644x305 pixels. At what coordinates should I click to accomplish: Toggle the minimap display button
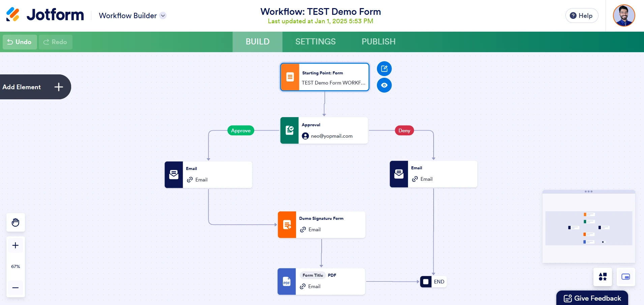[625, 277]
